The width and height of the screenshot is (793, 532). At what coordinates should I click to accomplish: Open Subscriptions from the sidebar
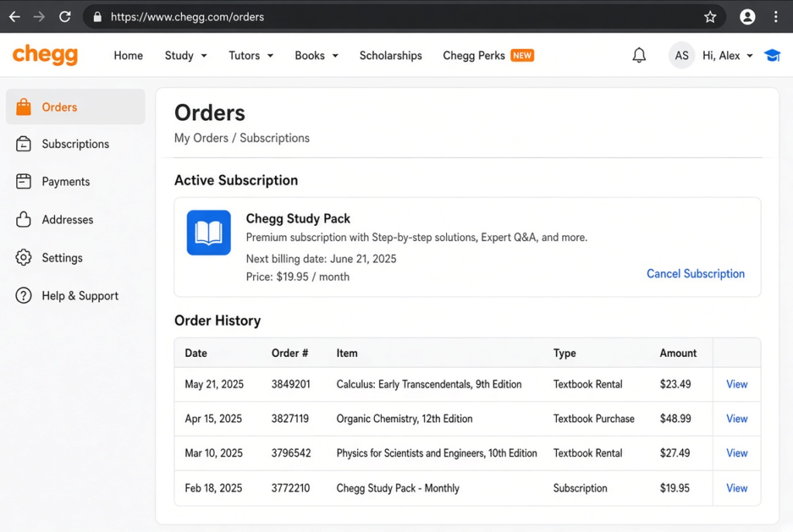coord(75,144)
